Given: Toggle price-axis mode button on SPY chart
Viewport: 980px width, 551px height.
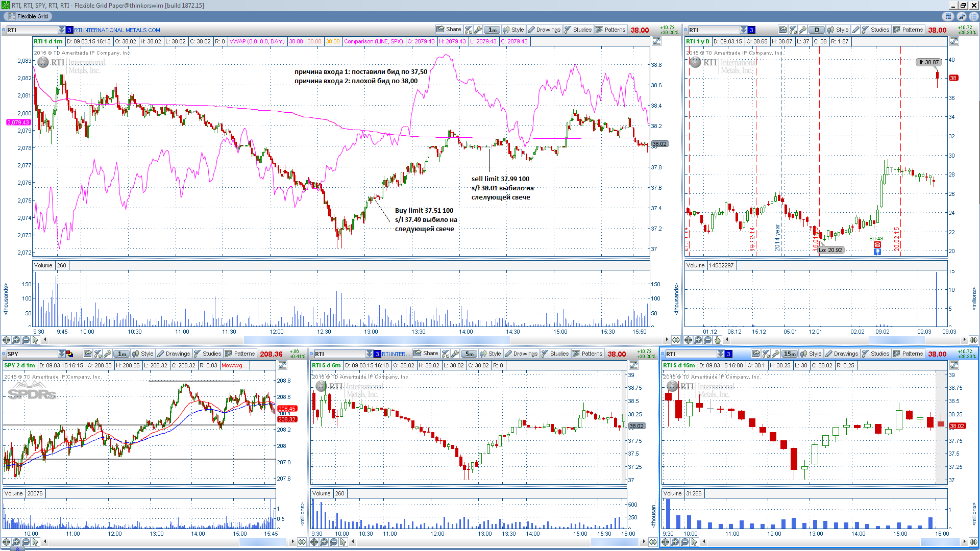Looking at the screenshot, I should pyautogui.click(x=282, y=365).
